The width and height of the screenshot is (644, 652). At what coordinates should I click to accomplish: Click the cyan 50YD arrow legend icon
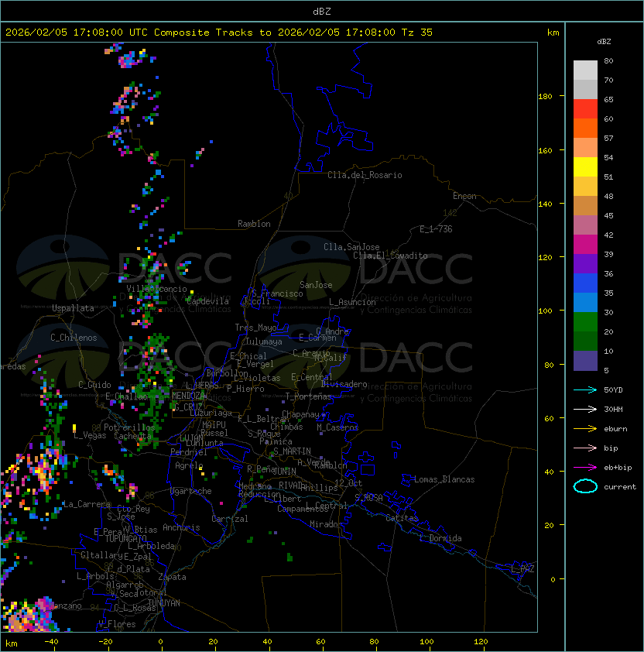click(x=585, y=389)
